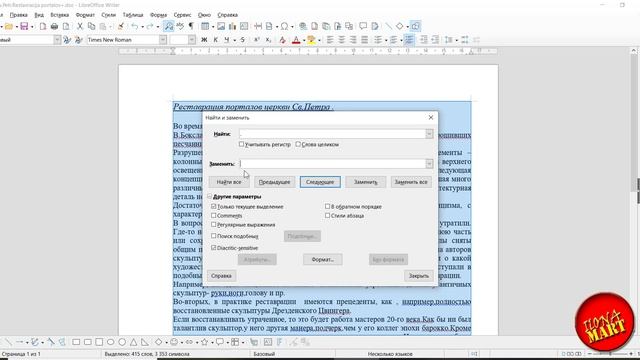This screenshot has width=640, height=360.
Task: Uncheck 'Только текущее выделение' checkbox
Action: 213,207
